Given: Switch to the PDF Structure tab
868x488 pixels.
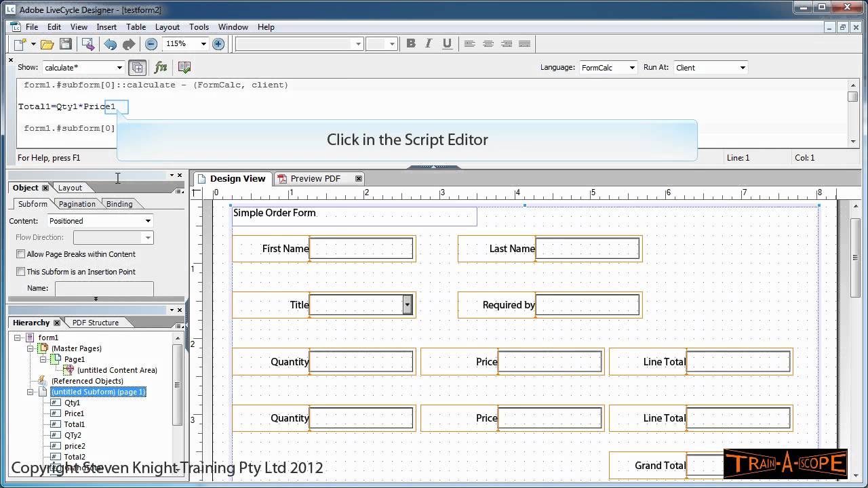Looking at the screenshot, I should (x=96, y=323).
